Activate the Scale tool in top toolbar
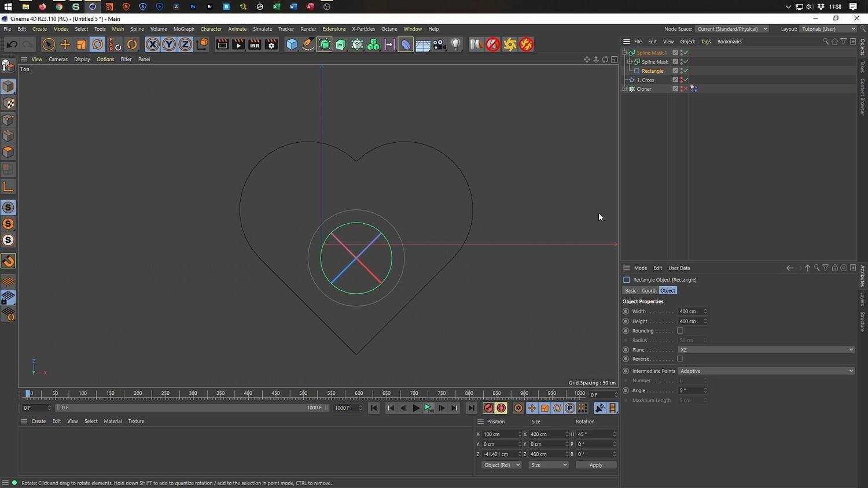The height and width of the screenshot is (488, 868). click(81, 45)
